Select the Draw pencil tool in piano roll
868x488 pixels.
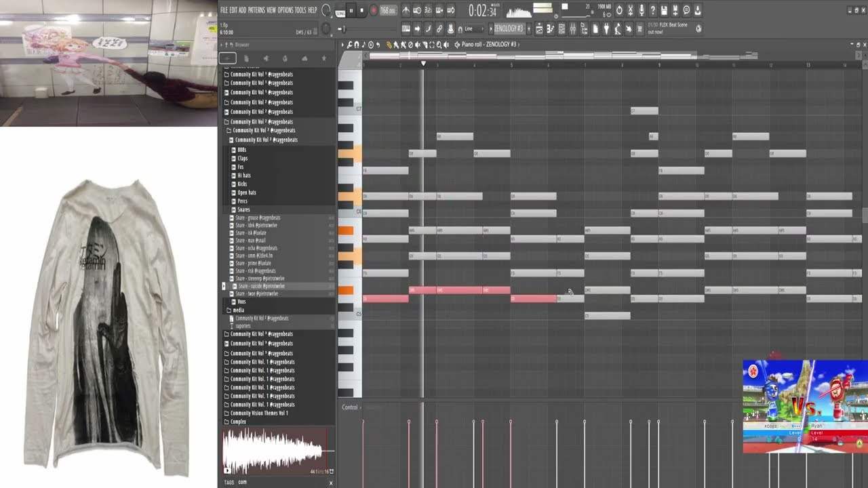[389, 45]
